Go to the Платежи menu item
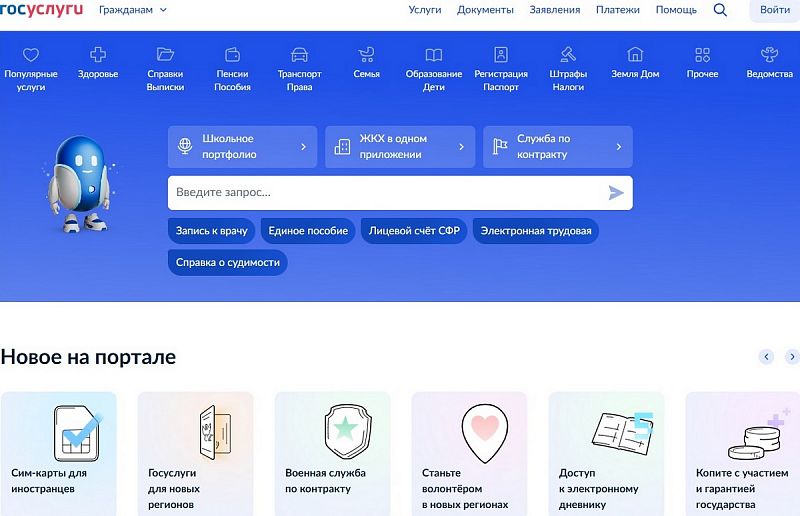Screen dimensions: 800x516 click(617, 10)
